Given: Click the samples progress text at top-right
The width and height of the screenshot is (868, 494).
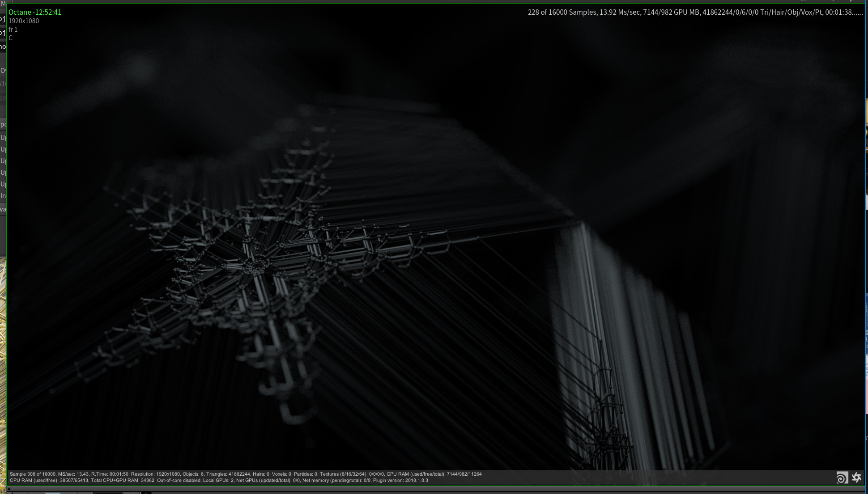Looking at the screenshot, I should click(695, 13).
